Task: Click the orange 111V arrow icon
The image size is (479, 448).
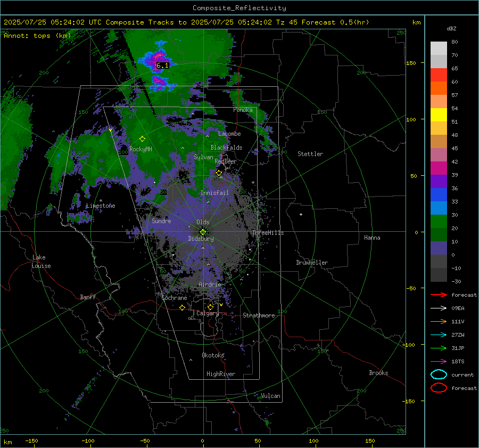Action: pos(439,321)
